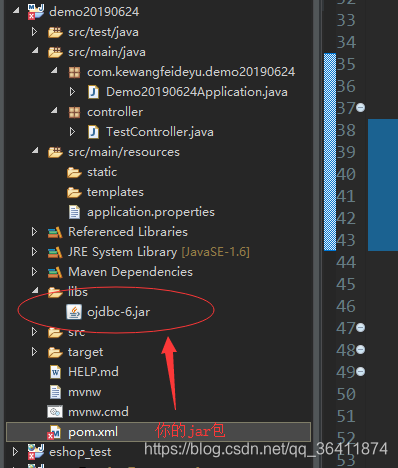Expand TestController.java node
The height and width of the screenshot is (468, 398).
tap(72, 132)
